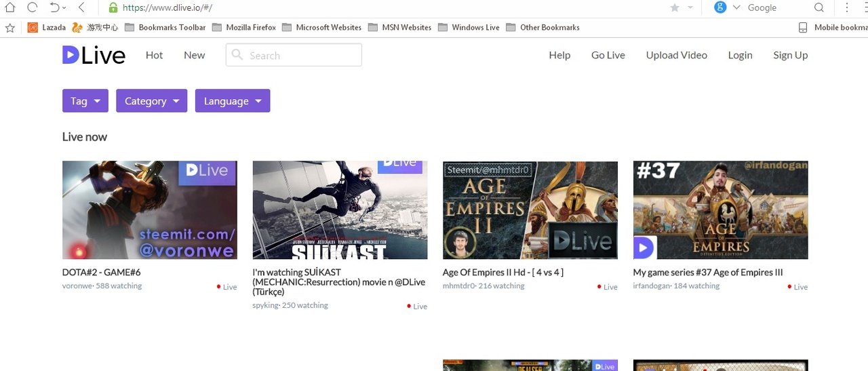Open the Help page

[x=559, y=55]
